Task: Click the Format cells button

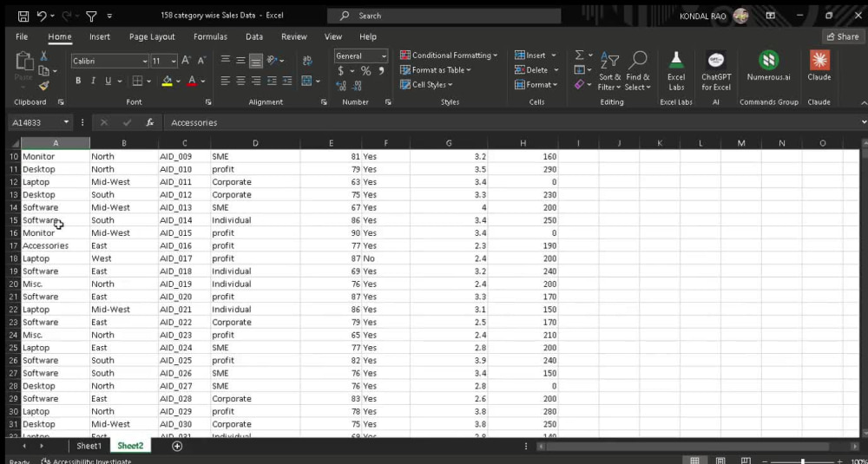Action: point(536,85)
